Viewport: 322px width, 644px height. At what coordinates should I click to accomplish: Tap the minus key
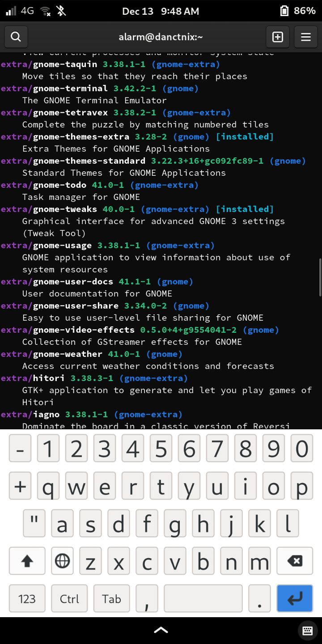tap(20, 449)
